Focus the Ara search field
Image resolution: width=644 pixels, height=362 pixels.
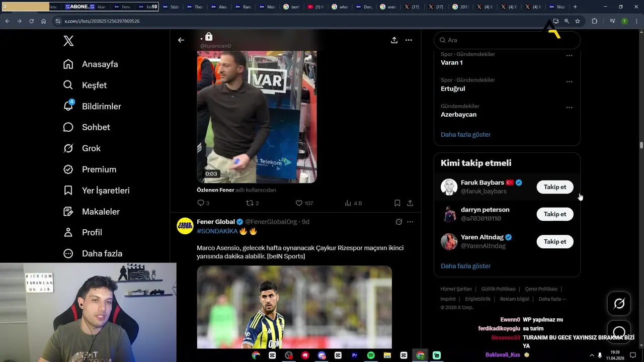pyautogui.click(x=507, y=40)
